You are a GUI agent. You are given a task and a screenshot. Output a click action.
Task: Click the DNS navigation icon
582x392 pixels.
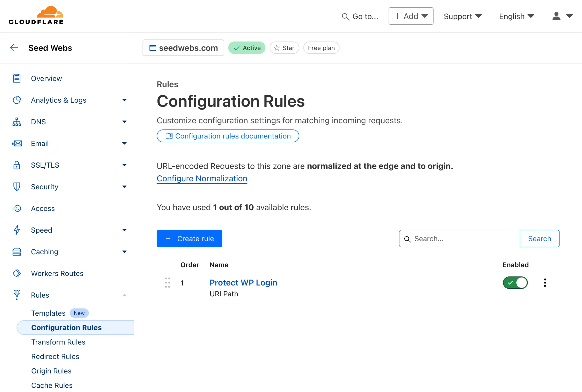click(x=17, y=122)
